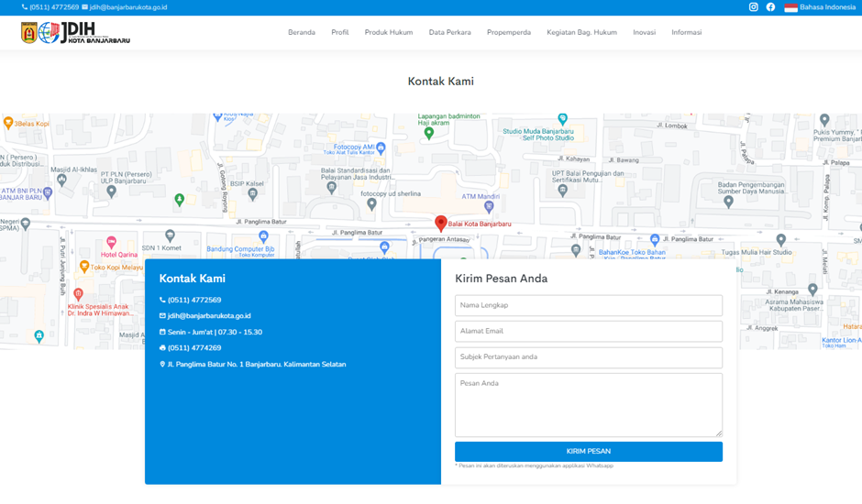The height and width of the screenshot is (504, 862).
Task: Expand the Produk Hukum menu
Action: (388, 32)
